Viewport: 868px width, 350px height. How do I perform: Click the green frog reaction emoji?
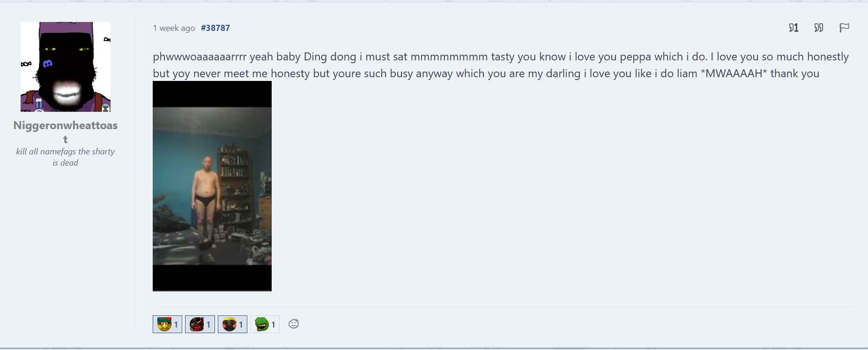point(261,324)
